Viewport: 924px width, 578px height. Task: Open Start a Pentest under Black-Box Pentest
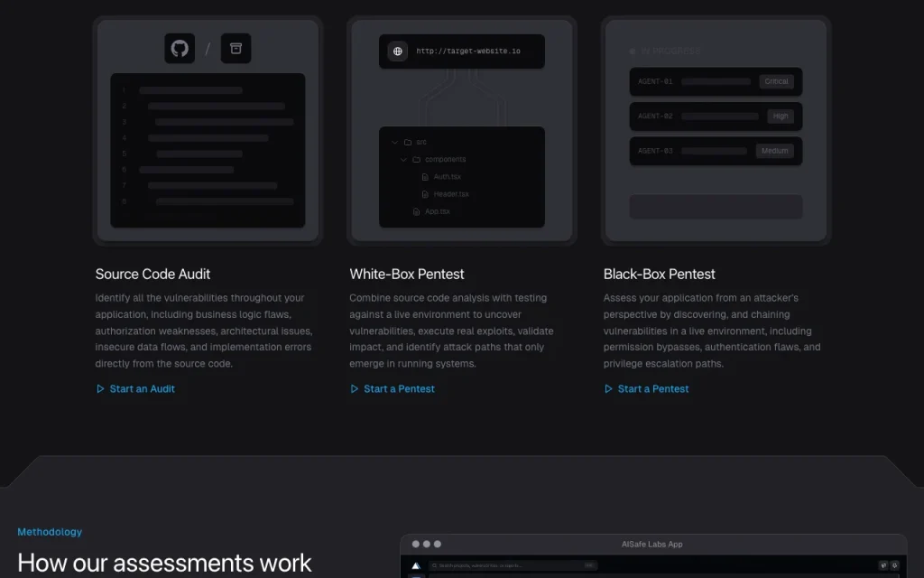tap(653, 388)
